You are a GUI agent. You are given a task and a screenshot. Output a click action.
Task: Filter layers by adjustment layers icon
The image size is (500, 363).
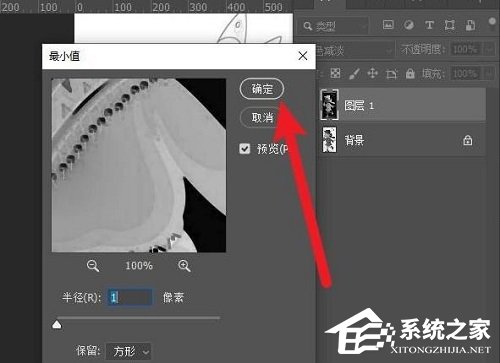point(409,25)
